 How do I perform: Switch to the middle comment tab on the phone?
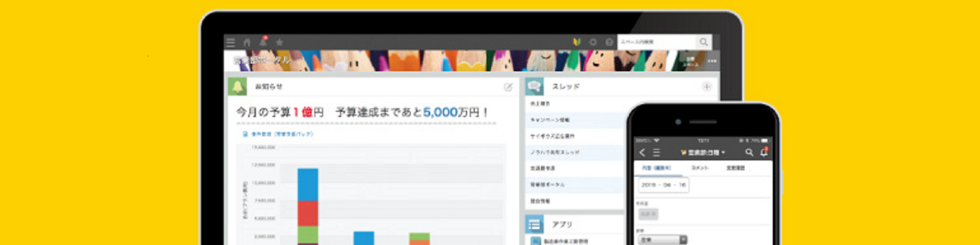pos(700,168)
